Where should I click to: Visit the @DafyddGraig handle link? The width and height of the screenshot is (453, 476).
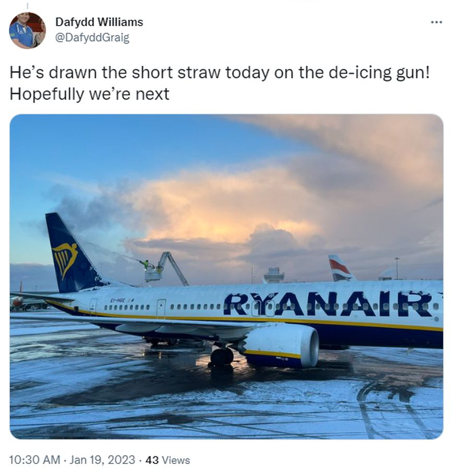pos(92,38)
